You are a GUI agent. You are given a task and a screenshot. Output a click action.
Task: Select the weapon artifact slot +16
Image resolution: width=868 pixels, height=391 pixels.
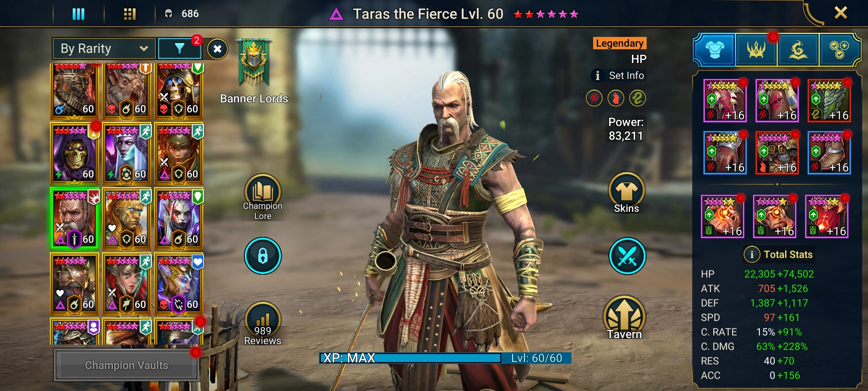tap(725, 101)
